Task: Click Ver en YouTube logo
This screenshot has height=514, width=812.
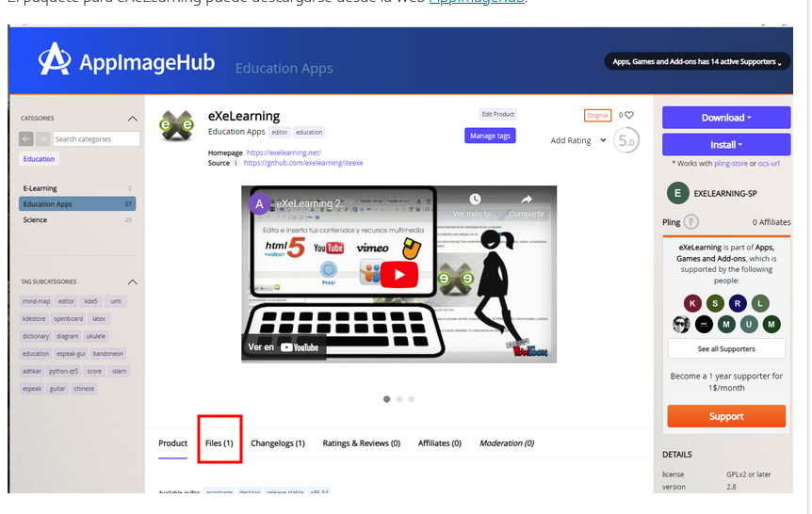Action: (284, 347)
